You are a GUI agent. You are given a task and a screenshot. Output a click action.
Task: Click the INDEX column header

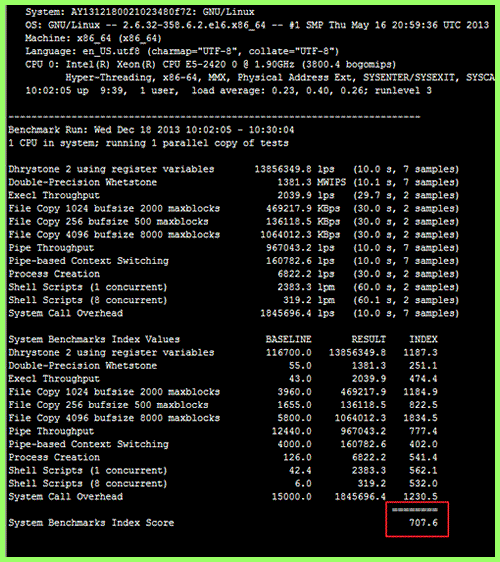[423, 339]
